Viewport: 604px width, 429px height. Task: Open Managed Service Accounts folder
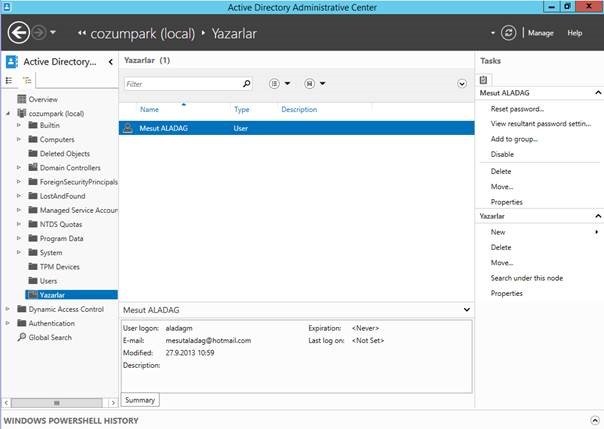click(x=79, y=210)
